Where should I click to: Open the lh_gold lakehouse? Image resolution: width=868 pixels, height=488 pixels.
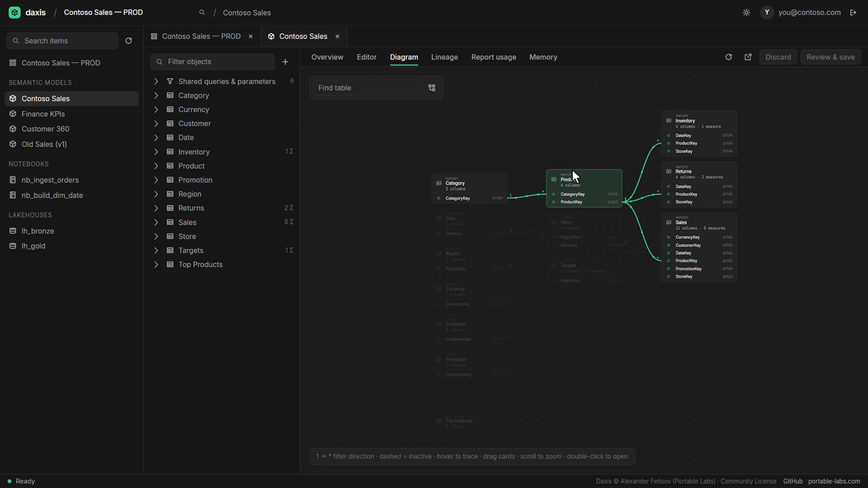coord(71,246)
